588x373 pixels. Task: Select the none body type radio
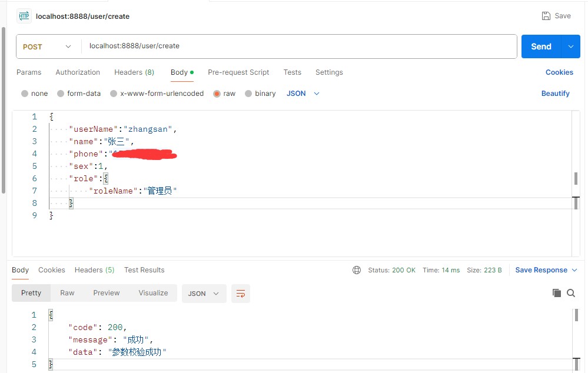coord(25,94)
